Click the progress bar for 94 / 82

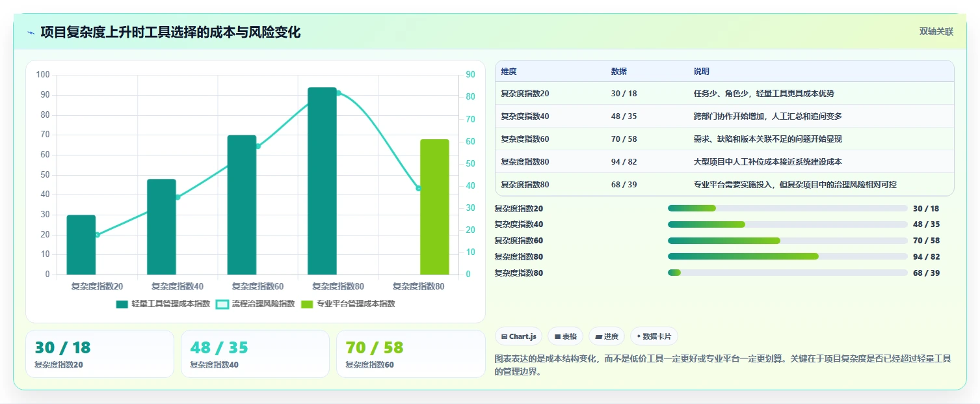coord(788,257)
